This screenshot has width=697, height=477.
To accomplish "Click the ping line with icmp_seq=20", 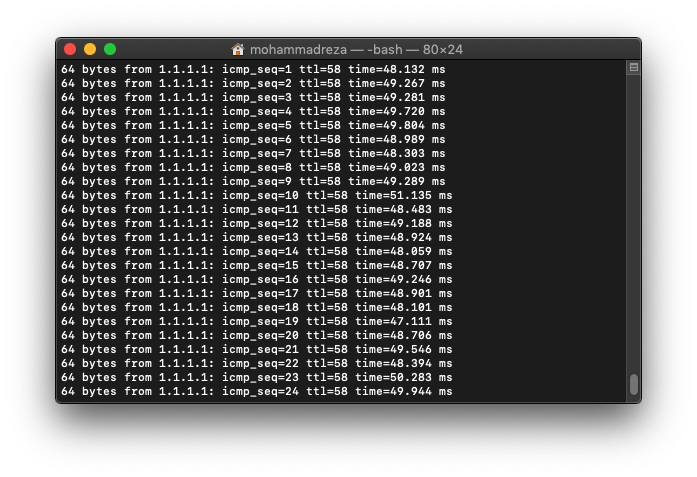I will tap(257, 335).
